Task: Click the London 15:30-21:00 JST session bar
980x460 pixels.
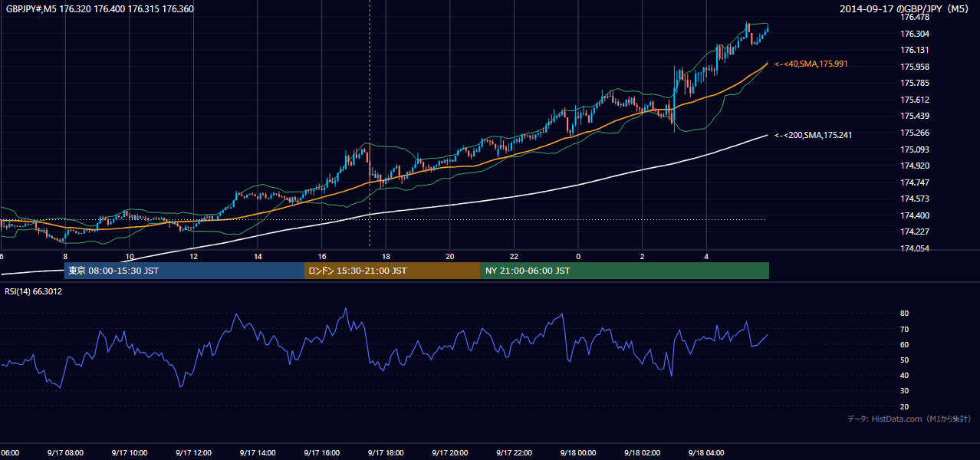Action: [x=393, y=271]
